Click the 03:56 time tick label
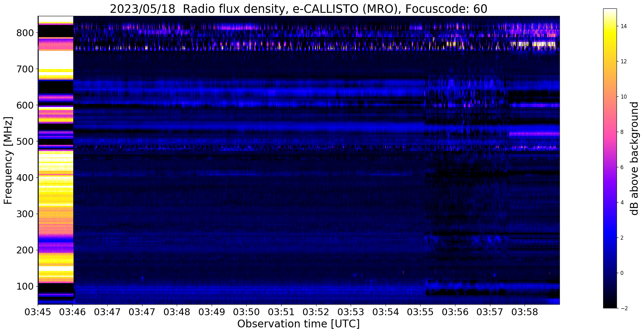Image resolution: width=644 pixels, height=333 pixels. pos(455,312)
